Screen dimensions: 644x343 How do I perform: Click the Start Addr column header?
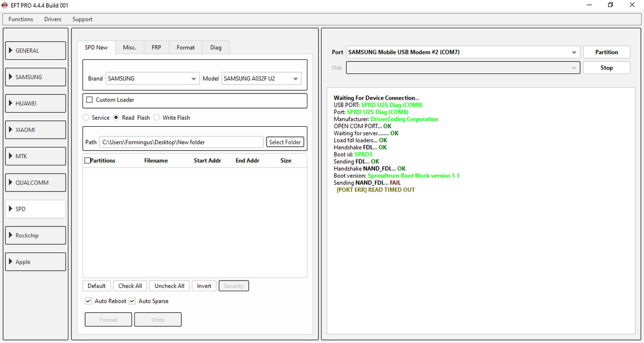coord(207,160)
